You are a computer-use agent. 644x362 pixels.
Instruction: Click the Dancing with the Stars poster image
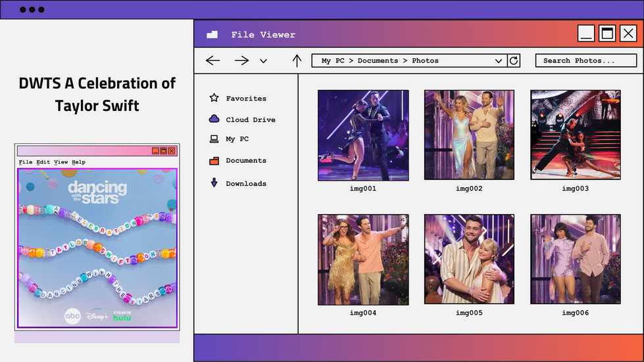(97, 248)
